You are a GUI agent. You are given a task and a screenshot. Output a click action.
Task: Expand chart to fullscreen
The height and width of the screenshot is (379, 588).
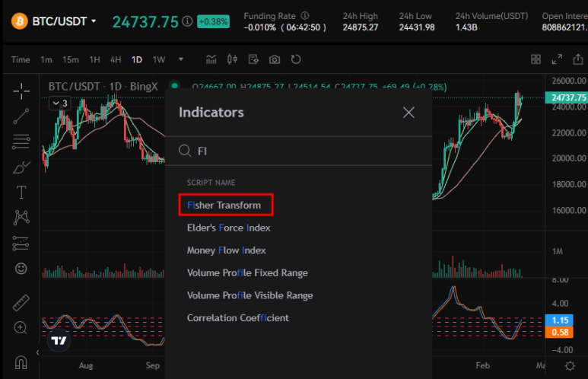[x=557, y=59]
